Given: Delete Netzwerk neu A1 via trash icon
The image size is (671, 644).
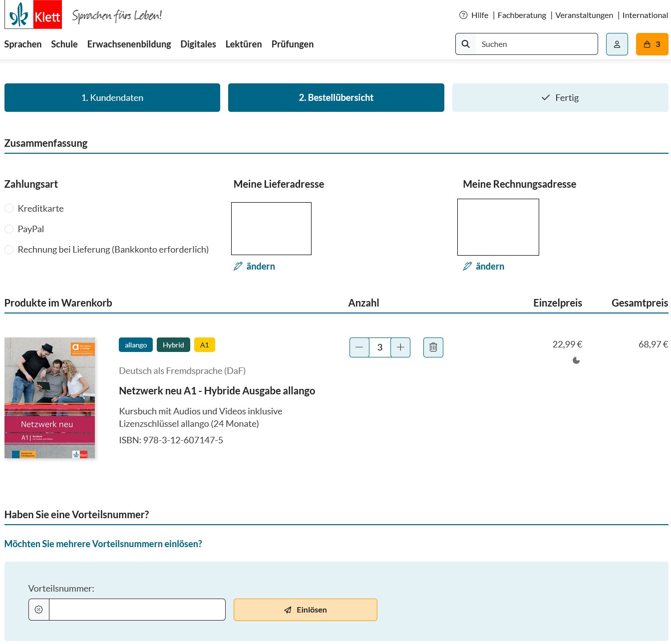Looking at the screenshot, I should click(433, 347).
